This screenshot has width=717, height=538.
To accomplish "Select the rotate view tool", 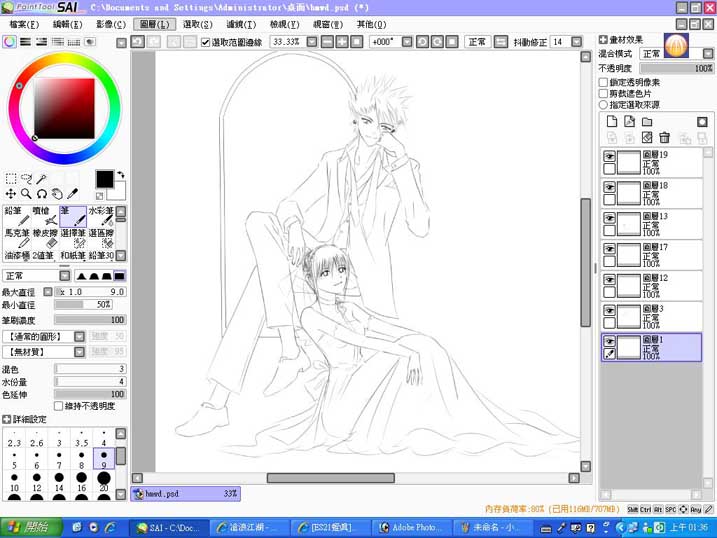I will coord(42,194).
